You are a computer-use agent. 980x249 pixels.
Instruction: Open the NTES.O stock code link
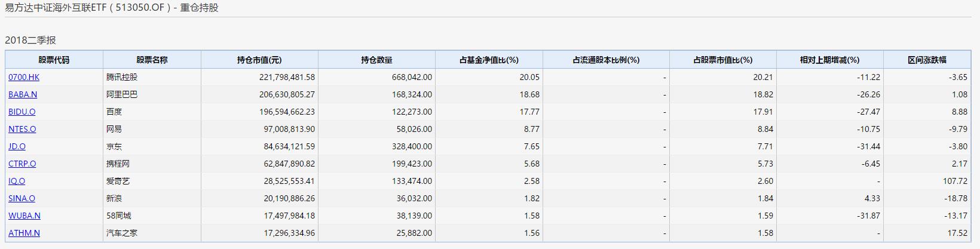tap(22, 129)
